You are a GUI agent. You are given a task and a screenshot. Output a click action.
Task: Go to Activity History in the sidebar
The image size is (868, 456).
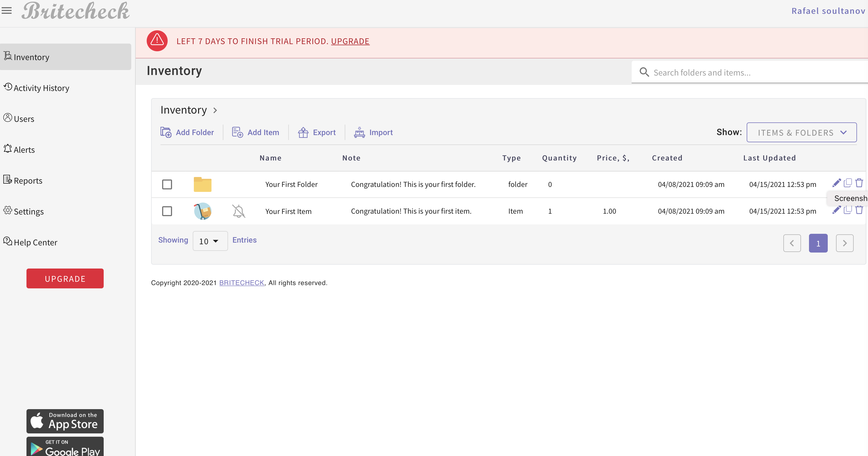(x=41, y=88)
